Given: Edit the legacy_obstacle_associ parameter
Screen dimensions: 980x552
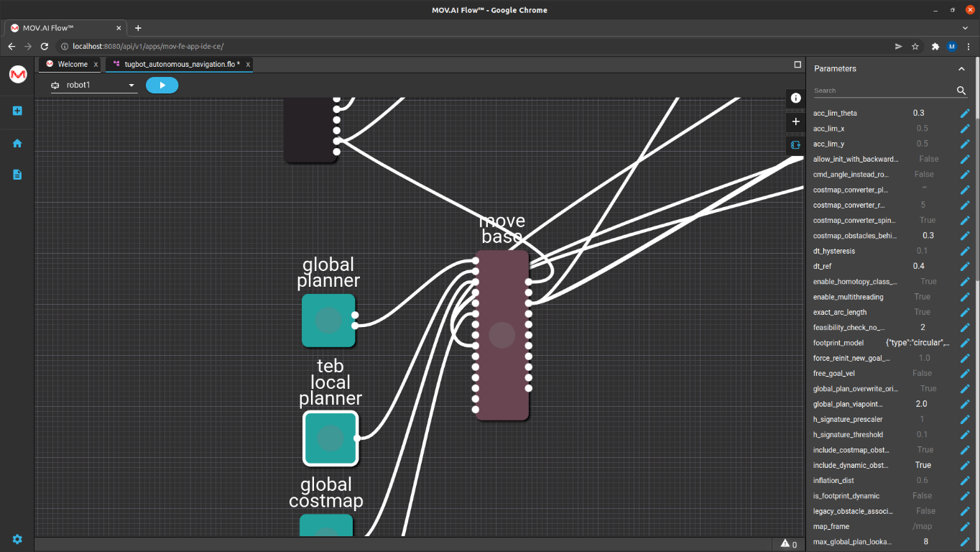Looking at the screenshot, I should [965, 511].
